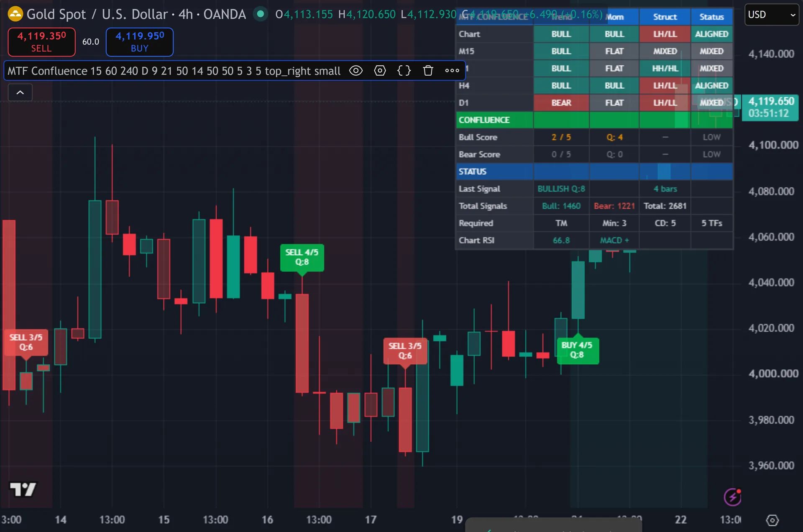
Task: Click the SELL 4,119.350 button
Action: point(41,42)
